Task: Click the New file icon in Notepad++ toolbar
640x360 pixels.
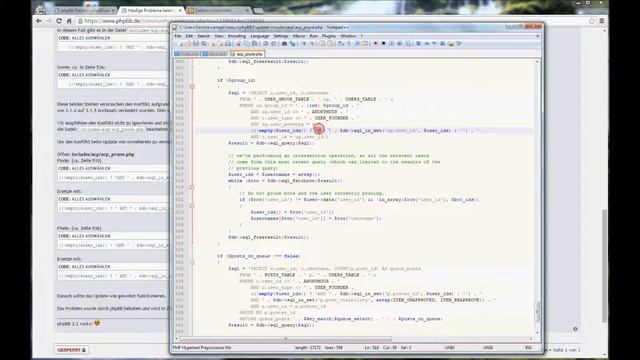Action: tap(181, 43)
